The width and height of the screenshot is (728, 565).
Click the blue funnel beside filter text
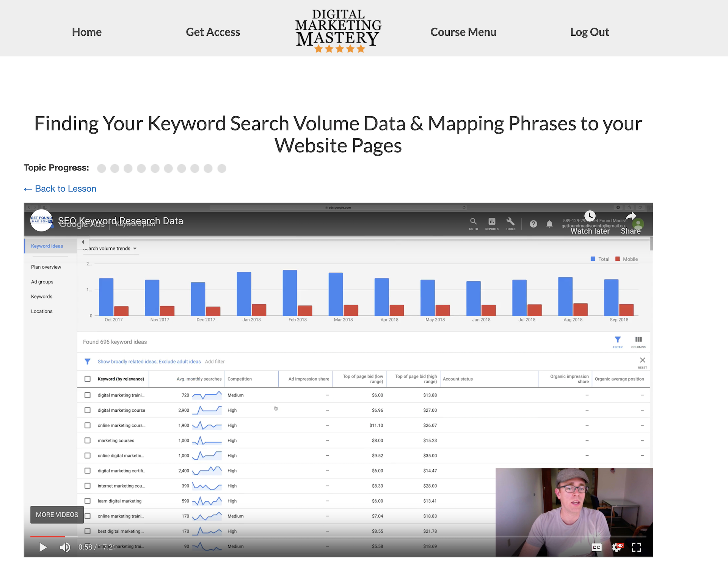87,361
